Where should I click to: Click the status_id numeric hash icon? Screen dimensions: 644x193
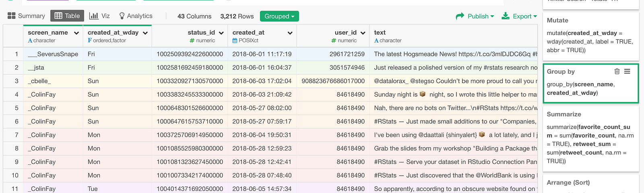[192, 41]
